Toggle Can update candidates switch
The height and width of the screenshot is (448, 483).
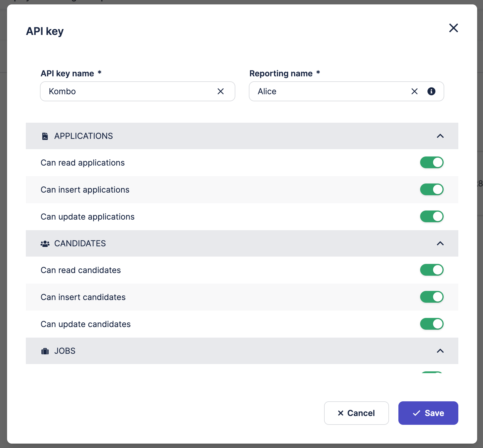(x=432, y=324)
